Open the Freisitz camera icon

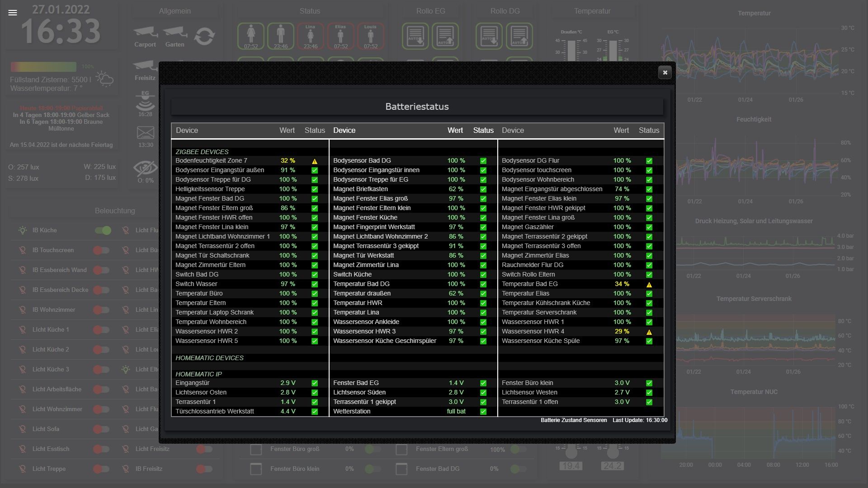click(x=145, y=66)
